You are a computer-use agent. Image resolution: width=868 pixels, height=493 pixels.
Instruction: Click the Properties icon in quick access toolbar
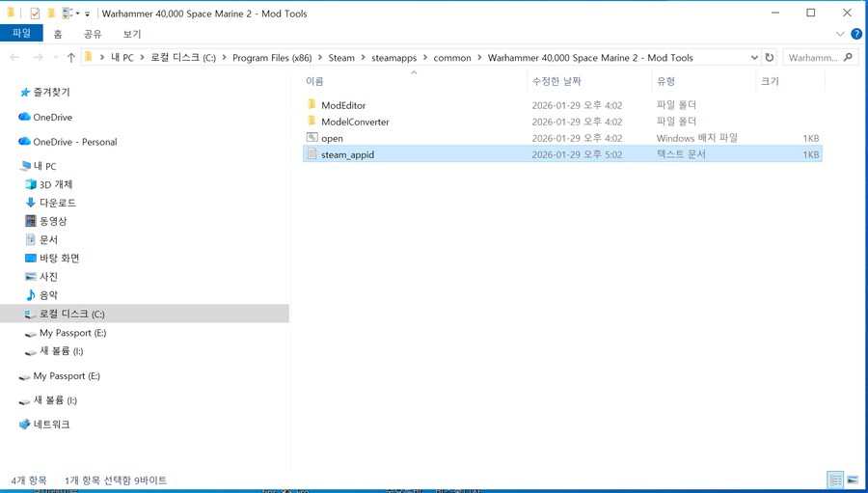[35, 14]
